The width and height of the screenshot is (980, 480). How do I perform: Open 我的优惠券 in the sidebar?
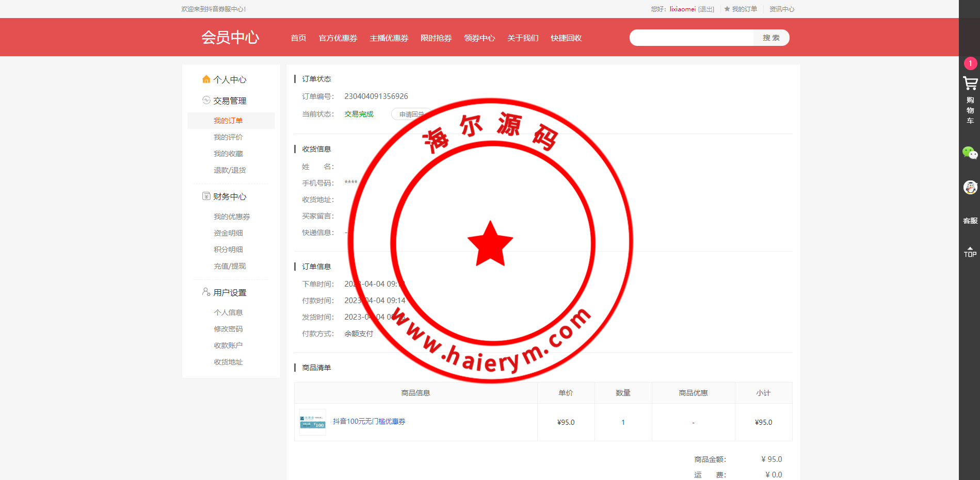click(232, 217)
